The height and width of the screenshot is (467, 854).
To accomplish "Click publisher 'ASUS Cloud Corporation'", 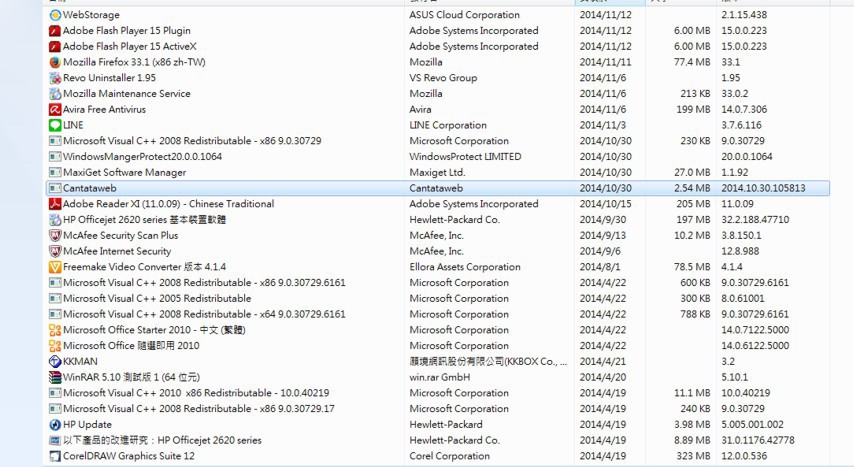I will coord(465,15).
